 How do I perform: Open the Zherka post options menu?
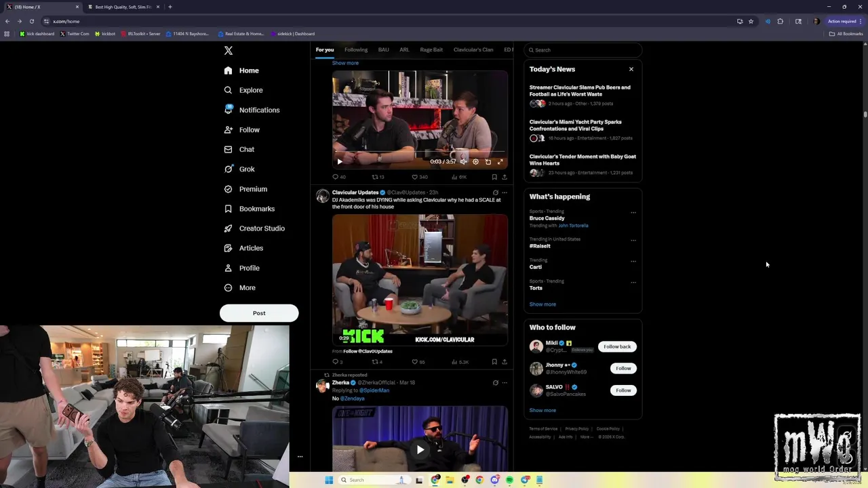[505, 383]
